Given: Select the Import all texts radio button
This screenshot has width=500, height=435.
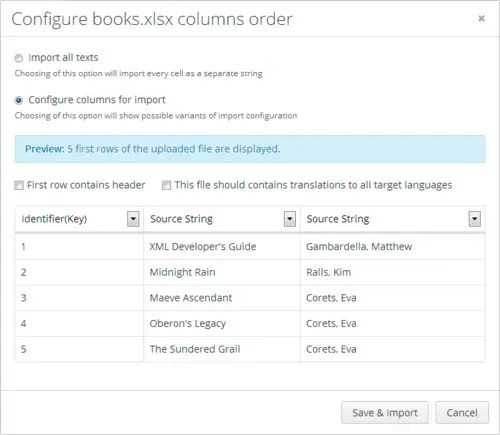Looking at the screenshot, I should (19, 58).
